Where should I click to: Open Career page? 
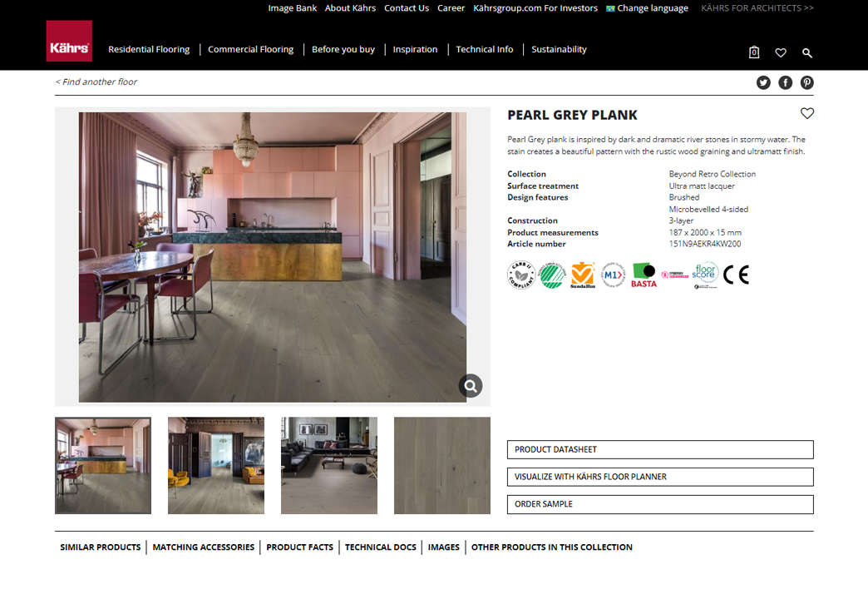coord(451,8)
